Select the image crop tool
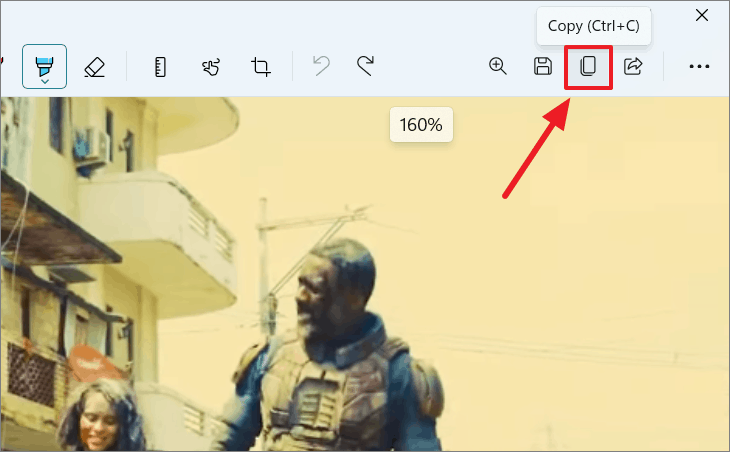This screenshot has height=452, width=730. click(x=261, y=67)
